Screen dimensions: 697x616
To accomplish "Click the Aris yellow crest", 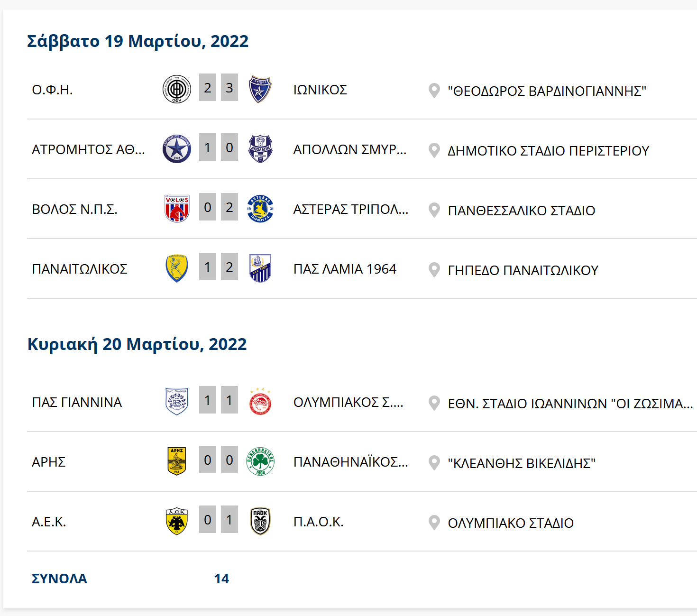I will coord(176,461).
